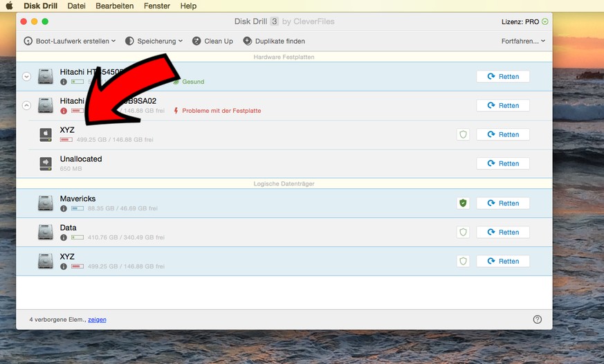Click Retten for the healthy Hitachi disk
The image size is (604, 364).
click(x=503, y=77)
